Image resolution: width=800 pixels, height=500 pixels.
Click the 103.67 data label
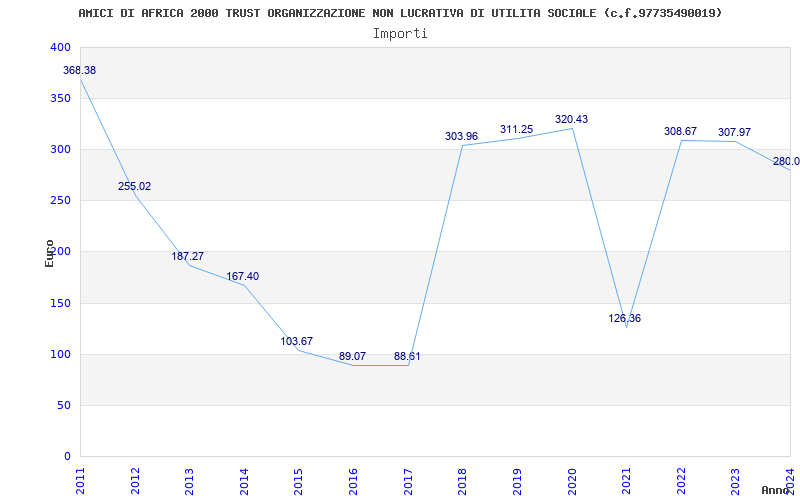coord(296,341)
